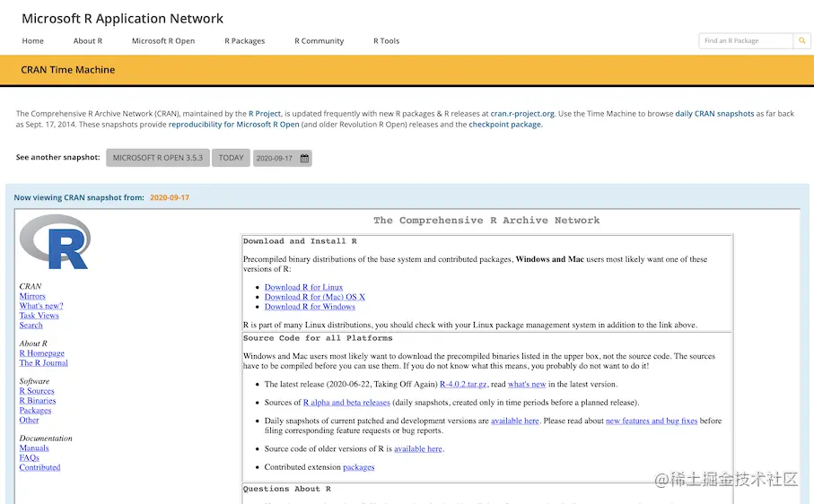Viewport: 814px width, 504px height.
Task: Open the R Sources link
Action: coord(36,391)
